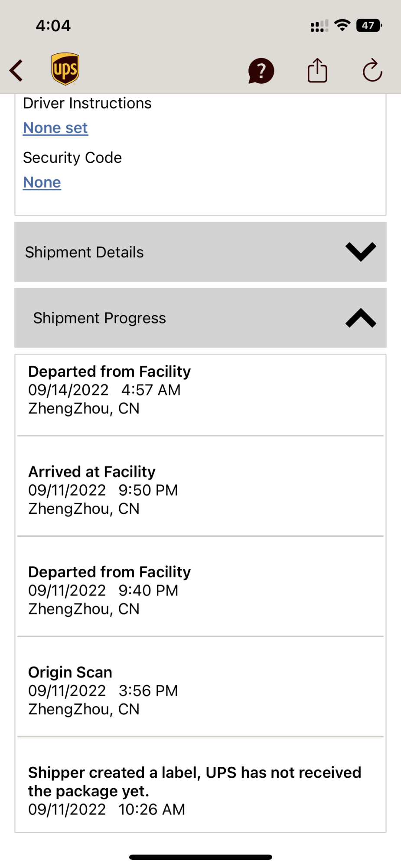Tap the battery indicator in status bar

(x=369, y=26)
